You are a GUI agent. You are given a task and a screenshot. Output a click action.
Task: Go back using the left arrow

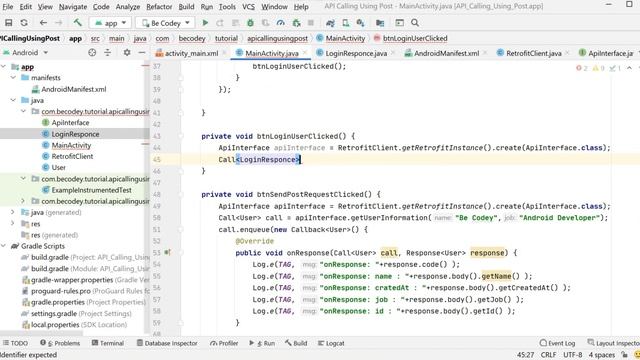click(43, 23)
